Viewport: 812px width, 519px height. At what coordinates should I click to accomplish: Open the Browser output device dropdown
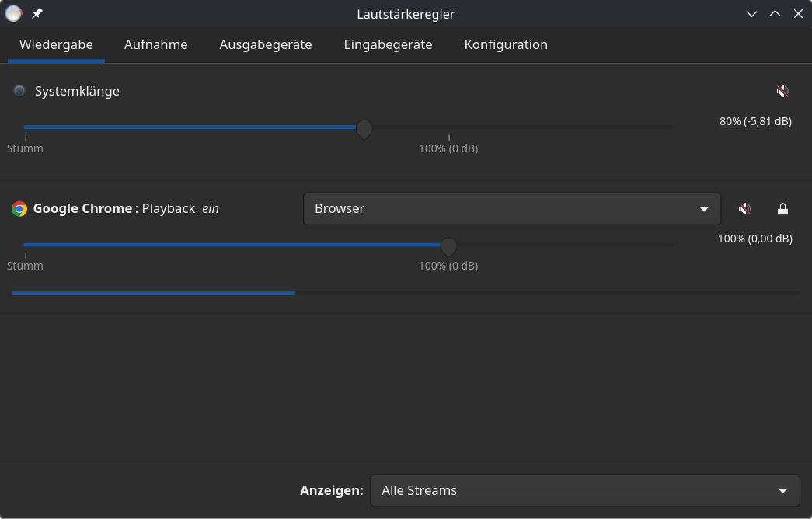tap(512, 209)
